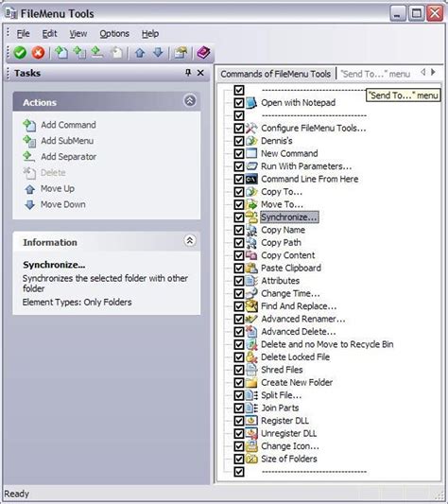Select Copy Content in the command list
The height and width of the screenshot is (504, 448).
[288, 255]
